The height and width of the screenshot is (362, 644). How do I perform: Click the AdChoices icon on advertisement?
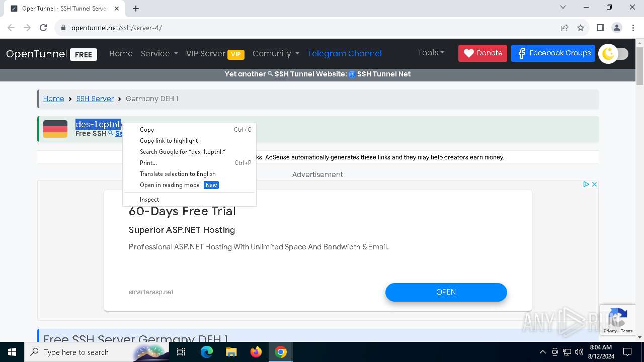586,185
